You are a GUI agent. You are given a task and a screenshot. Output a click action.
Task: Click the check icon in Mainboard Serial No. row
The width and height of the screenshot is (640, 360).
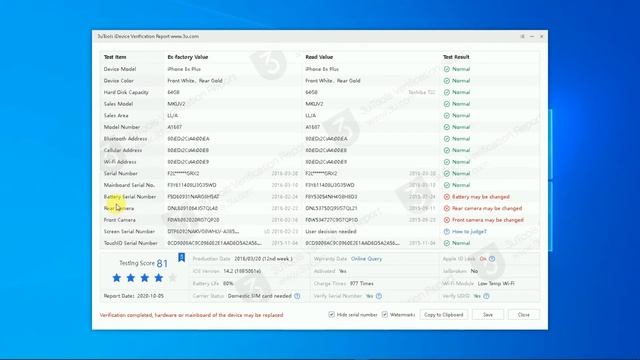click(x=447, y=185)
